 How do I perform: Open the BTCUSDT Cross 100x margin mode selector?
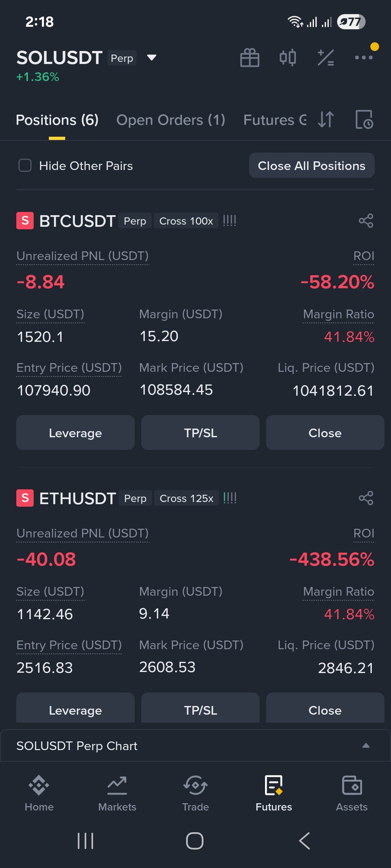(186, 221)
